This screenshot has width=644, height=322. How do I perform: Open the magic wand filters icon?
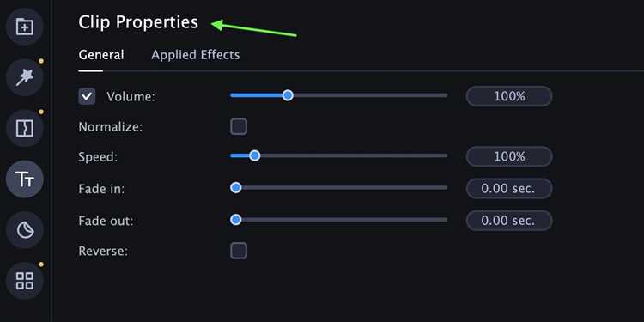[25, 77]
